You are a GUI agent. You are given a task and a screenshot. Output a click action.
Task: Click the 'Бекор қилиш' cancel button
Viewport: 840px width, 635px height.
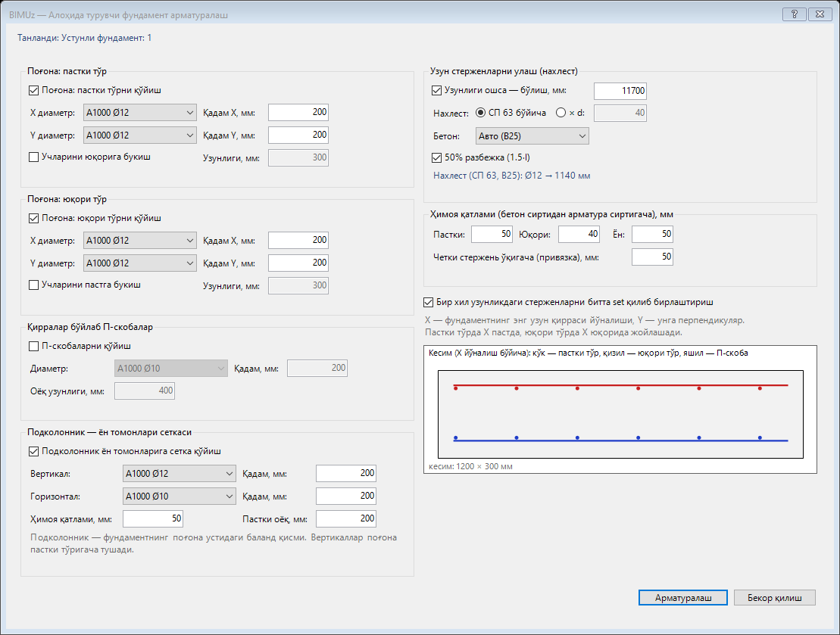click(775, 597)
